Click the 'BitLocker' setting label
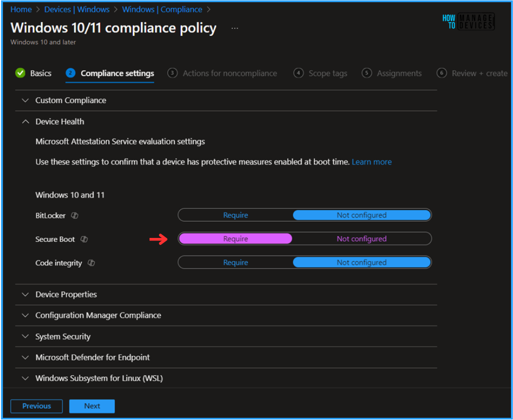The height and width of the screenshot is (420, 513). [50, 216]
